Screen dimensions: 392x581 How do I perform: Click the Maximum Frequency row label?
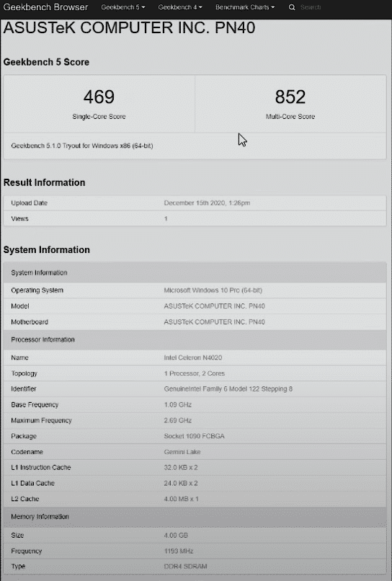[41, 420]
